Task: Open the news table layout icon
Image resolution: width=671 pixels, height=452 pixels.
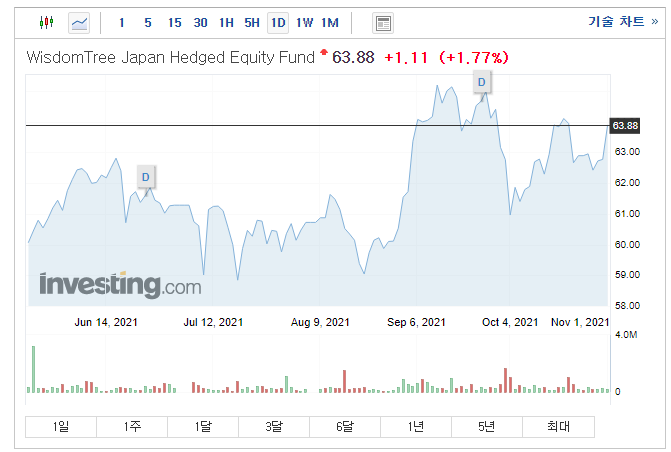Action: [x=383, y=23]
